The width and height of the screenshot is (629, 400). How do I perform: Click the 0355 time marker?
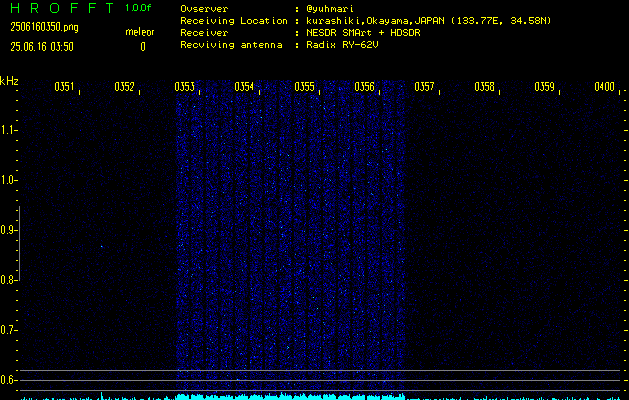click(x=304, y=87)
